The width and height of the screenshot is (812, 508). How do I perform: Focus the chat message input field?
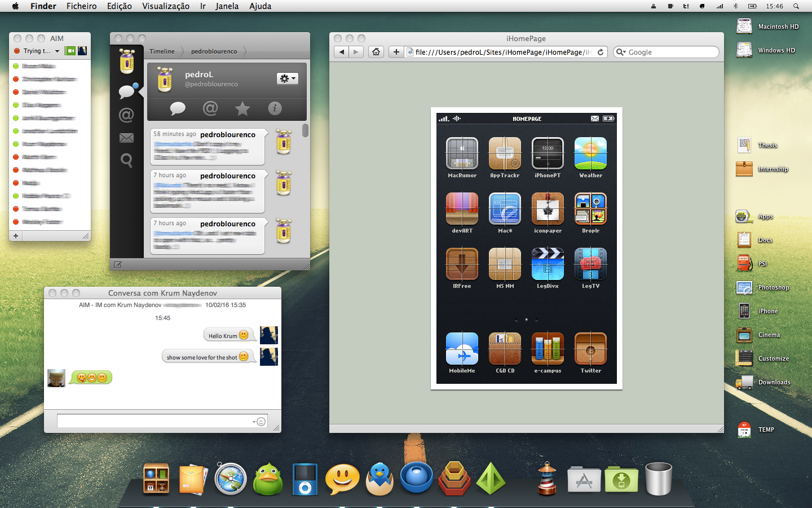pos(162,421)
